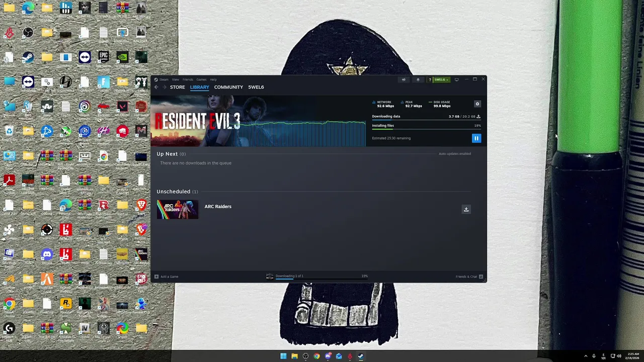Open Steam desktop shortcut
The image size is (644, 362).
(x=28, y=58)
